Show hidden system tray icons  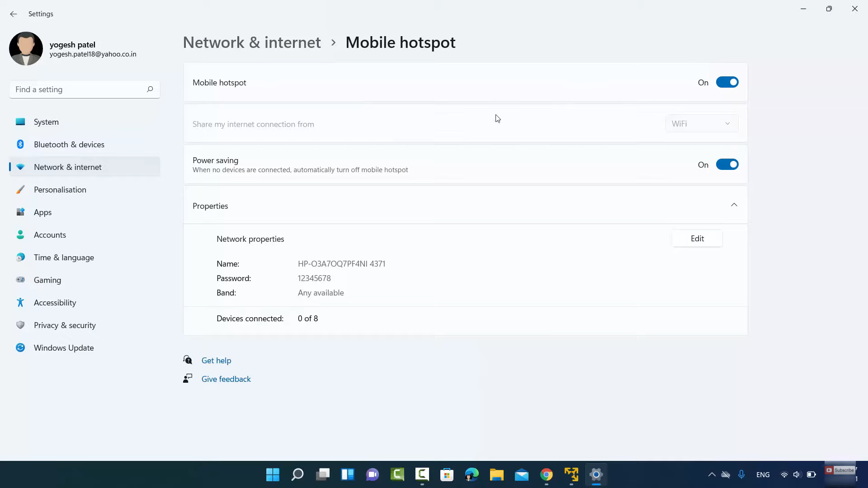click(x=712, y=474)
